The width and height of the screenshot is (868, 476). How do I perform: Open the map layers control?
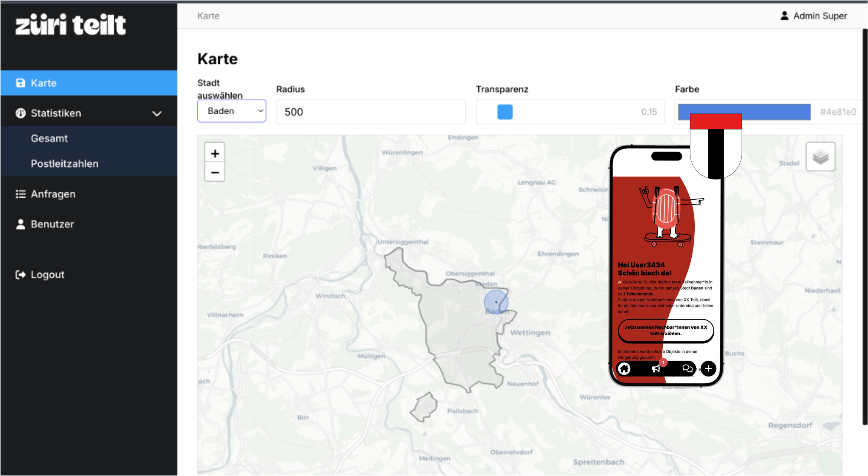click(x=821, y=157)
